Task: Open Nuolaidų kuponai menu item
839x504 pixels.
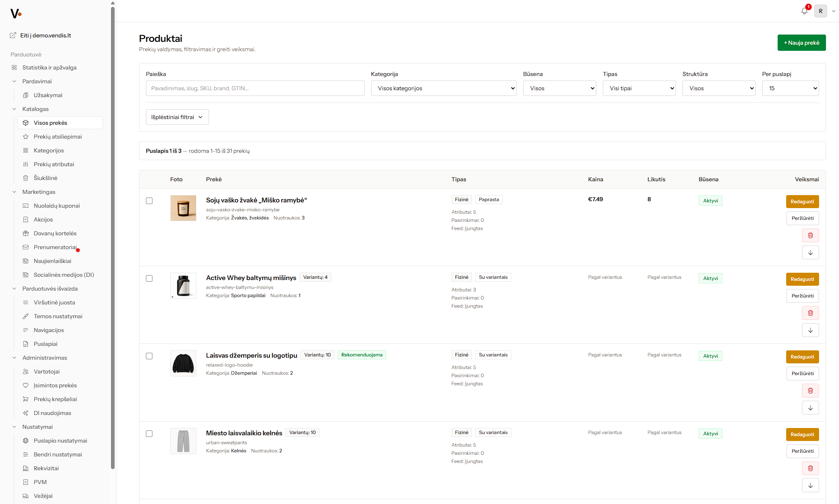Action: pos(57,206)
